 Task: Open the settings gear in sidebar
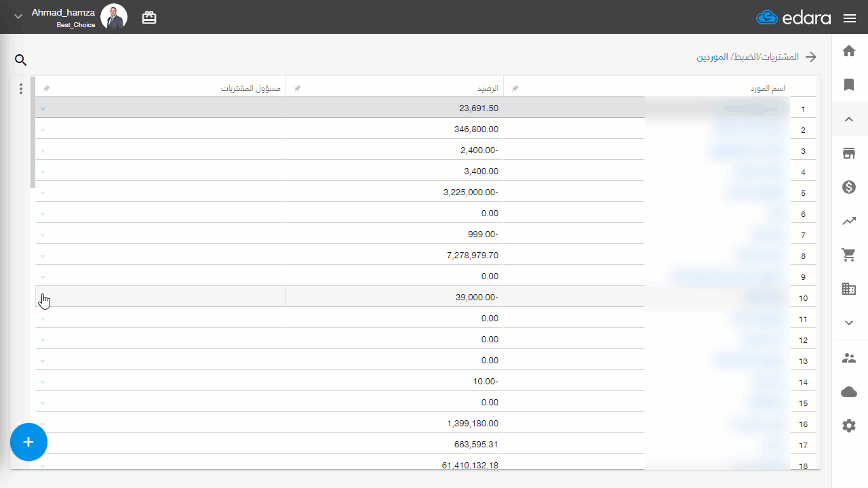click(849, 426)
